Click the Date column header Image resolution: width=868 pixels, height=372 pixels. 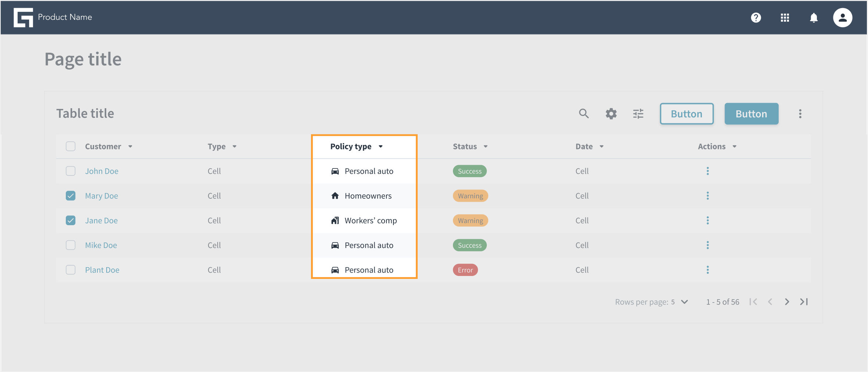tap(584, 146)
